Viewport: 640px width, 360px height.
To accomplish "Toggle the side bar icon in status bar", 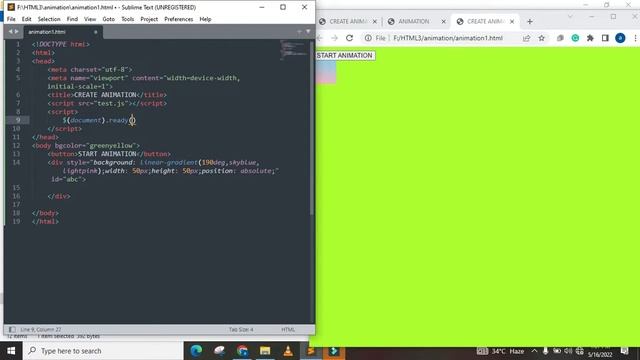I will [x=12, y=329].
